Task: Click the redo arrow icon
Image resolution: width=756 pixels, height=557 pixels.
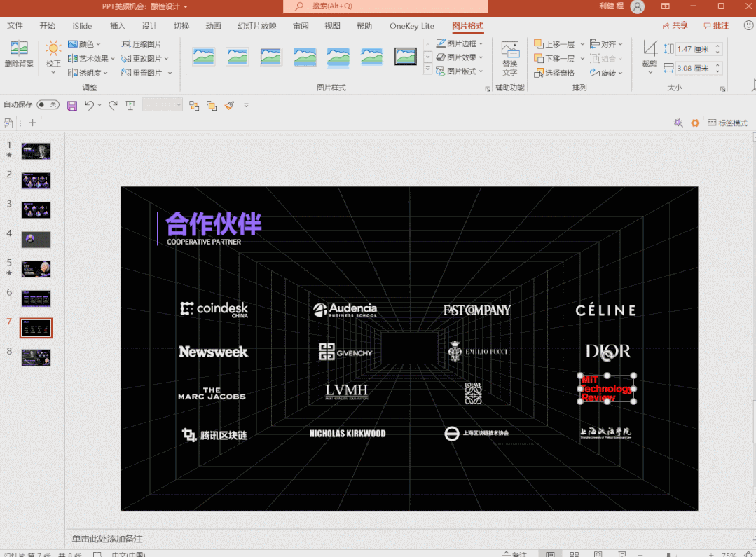Action: pyautogui.click(x=113, y=105)
